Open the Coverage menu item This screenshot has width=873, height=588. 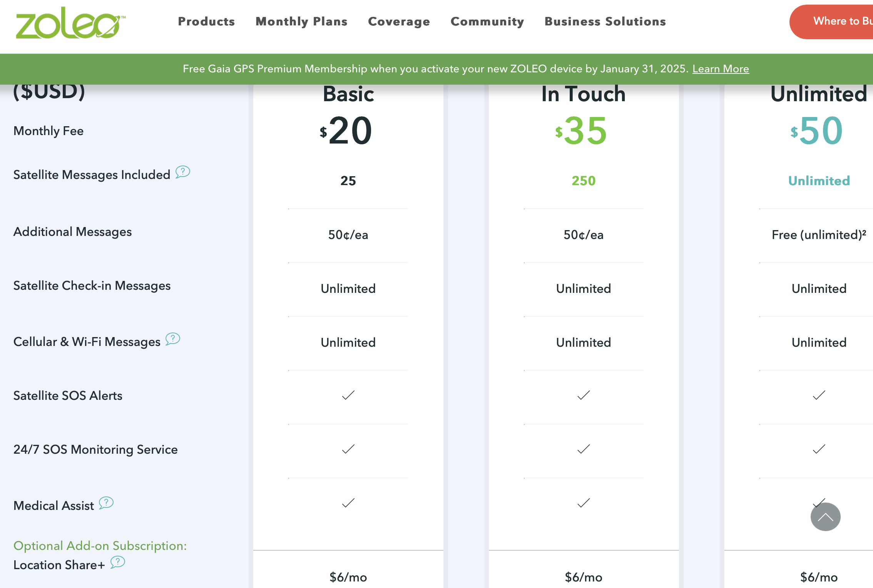pyautogui.click(x=399, y=22)
